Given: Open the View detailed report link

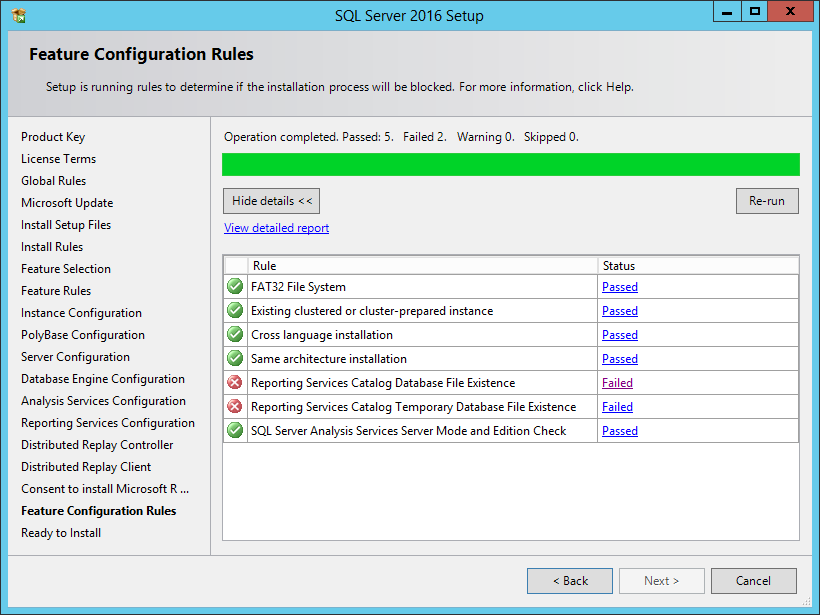Looking at the screenshot, I should coord(276,228).
